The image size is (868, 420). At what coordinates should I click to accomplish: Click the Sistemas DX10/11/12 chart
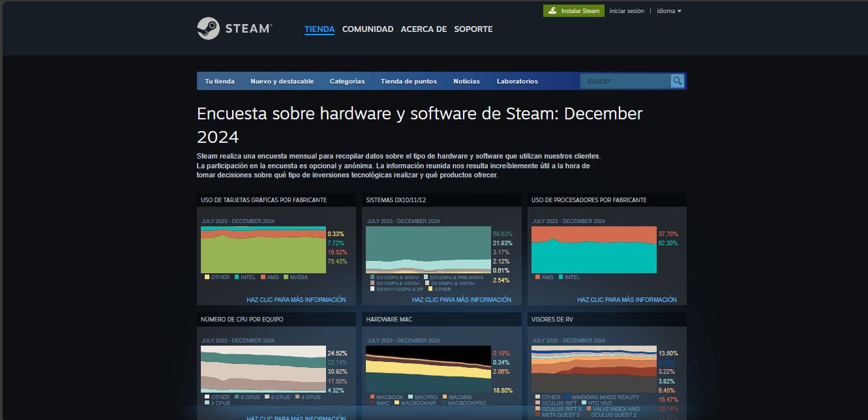(428, 249)
